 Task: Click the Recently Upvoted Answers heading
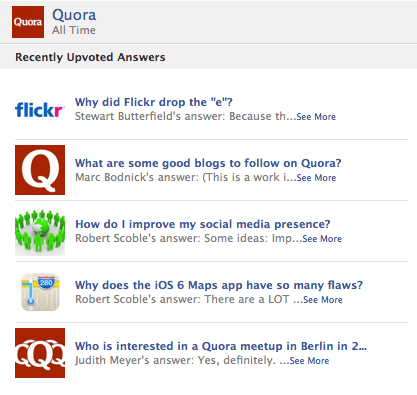90,57
